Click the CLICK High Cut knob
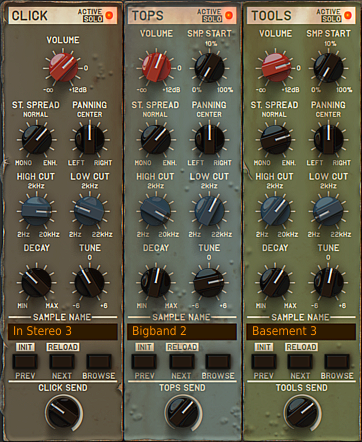Image resolution: width=362 pixels, height=442 pixels. 36,211
